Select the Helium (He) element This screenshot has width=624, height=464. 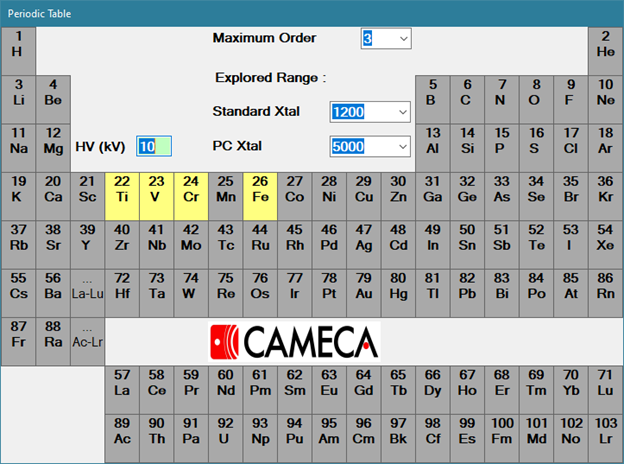pos(605,45)
